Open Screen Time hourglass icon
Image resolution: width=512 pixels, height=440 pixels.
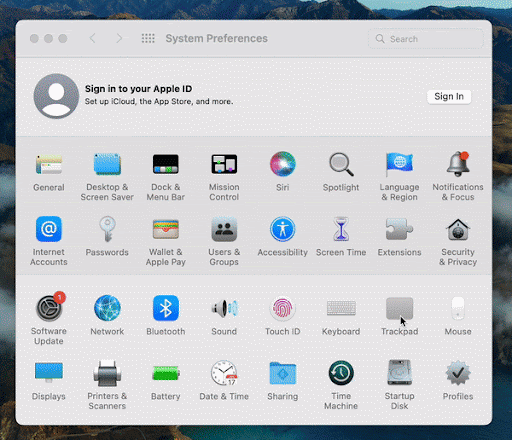pos(341,229)
